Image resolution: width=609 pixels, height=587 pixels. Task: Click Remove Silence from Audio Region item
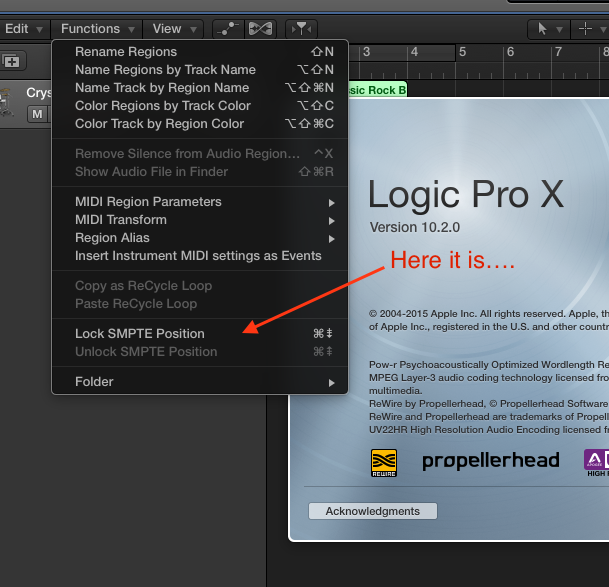point(200,154)
